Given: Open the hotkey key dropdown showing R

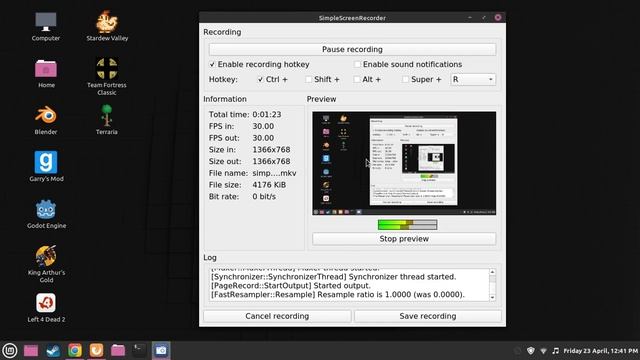Looking at the screenshot, I should tap(473, 80).
